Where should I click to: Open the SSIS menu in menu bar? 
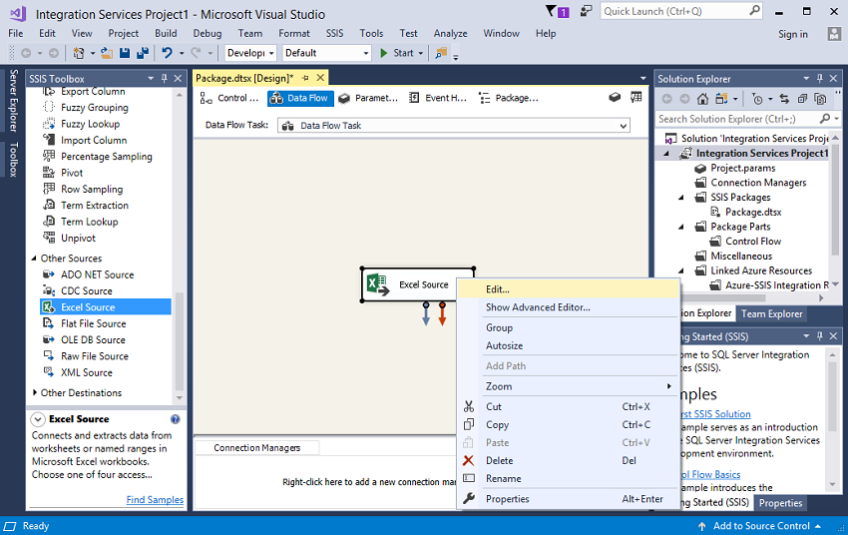334,34
